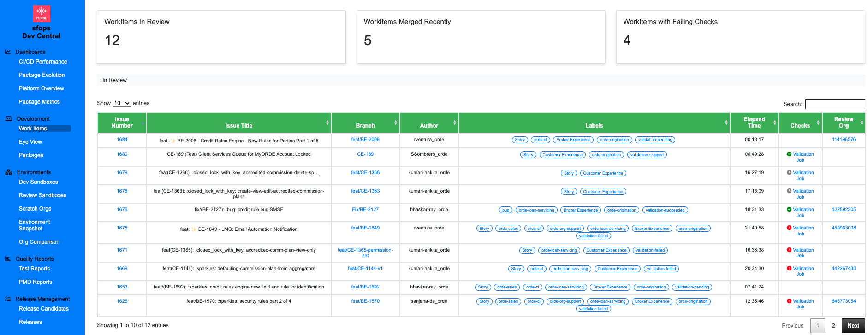The width and height of the screenshot is (868, 335).
Task: Open the Show entries count dropdown
Action: [x=122, y=103]
